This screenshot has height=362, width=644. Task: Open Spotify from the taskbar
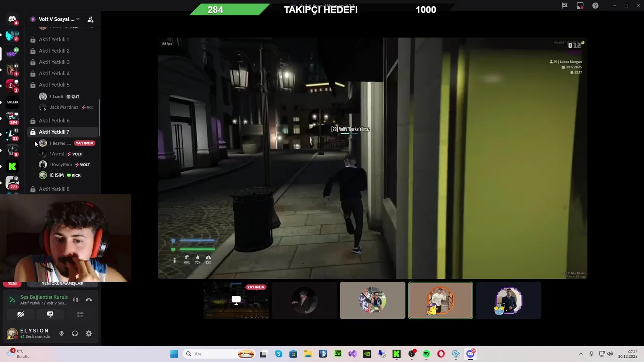pyautogui.click(x=426, y=354)
